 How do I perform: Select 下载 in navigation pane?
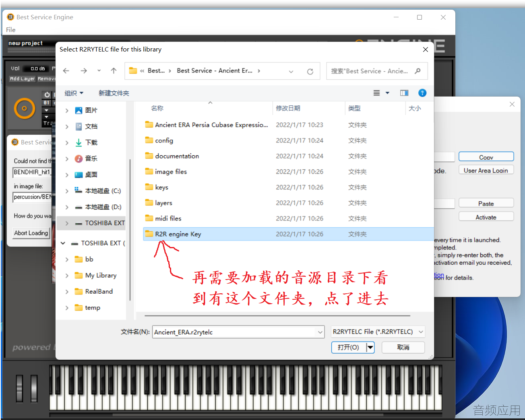(x=91, y=142)
